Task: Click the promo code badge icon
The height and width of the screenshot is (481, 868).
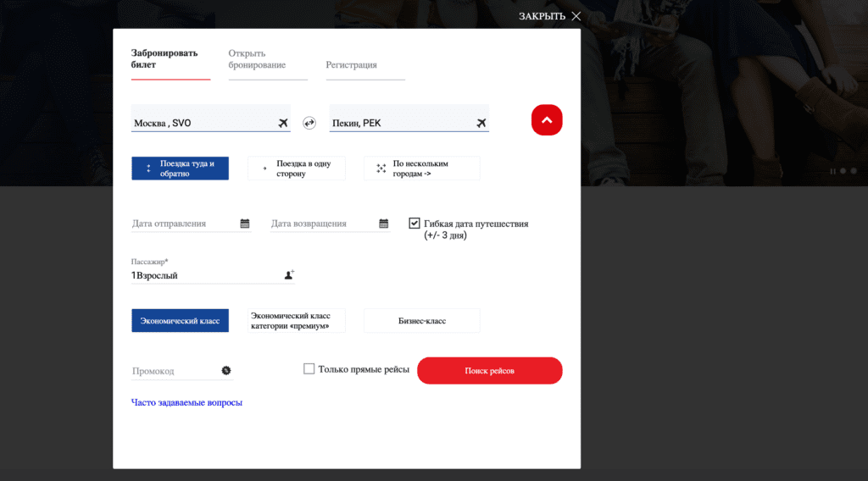Action: (x=225, y=370)
